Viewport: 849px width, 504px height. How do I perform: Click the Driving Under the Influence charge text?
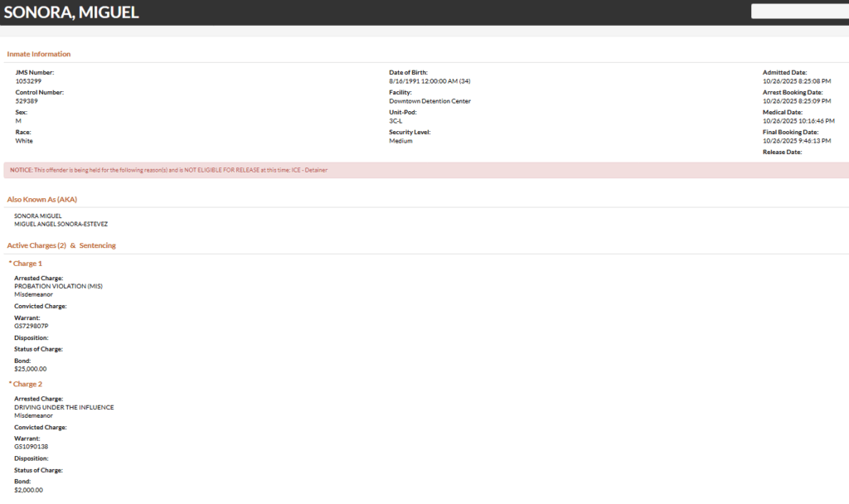(x=64, y=407)
